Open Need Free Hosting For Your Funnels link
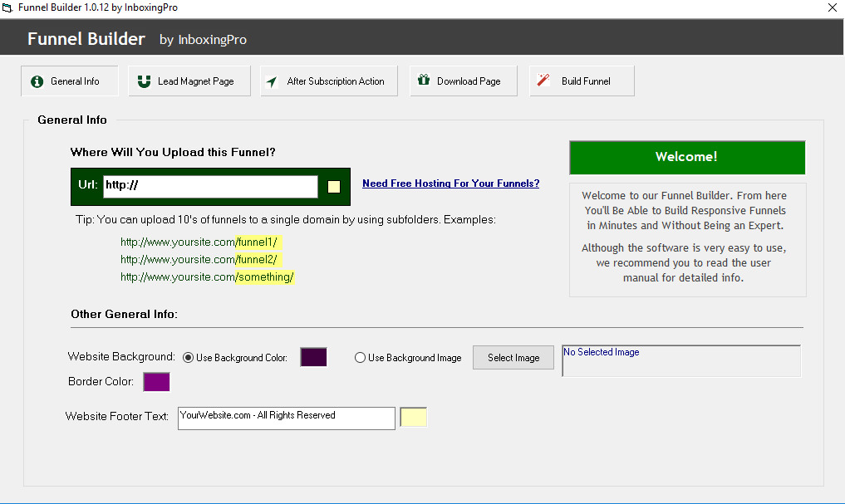The image size is (845, 504). [x=450, y=183]
